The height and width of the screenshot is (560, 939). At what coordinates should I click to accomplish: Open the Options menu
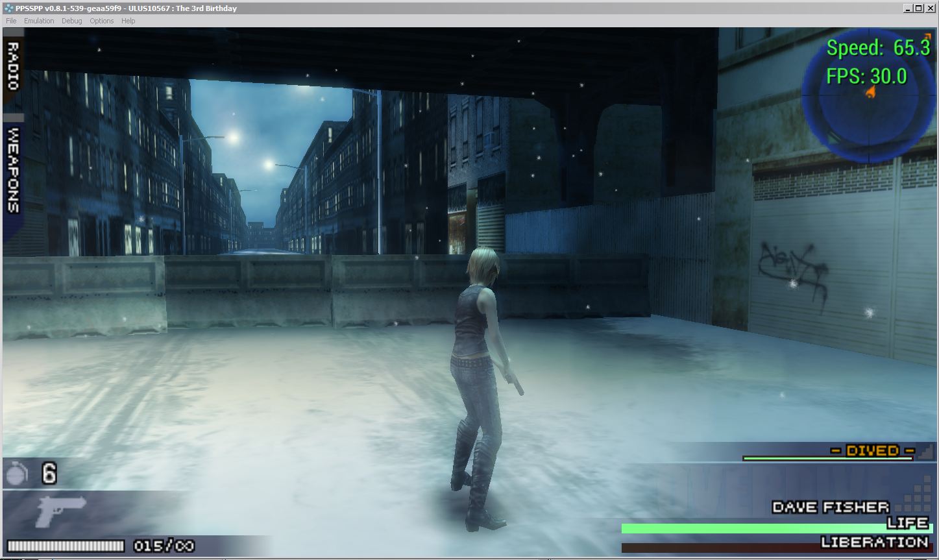pos(101,21)
